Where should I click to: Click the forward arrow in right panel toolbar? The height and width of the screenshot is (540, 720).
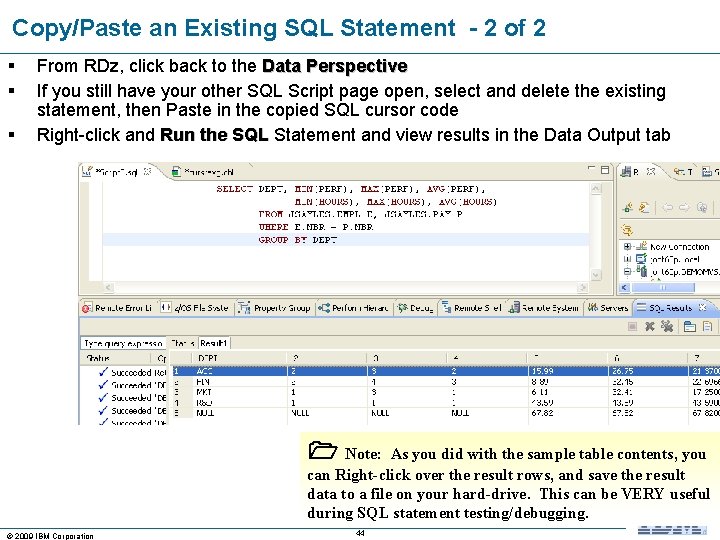pos(684,208)
